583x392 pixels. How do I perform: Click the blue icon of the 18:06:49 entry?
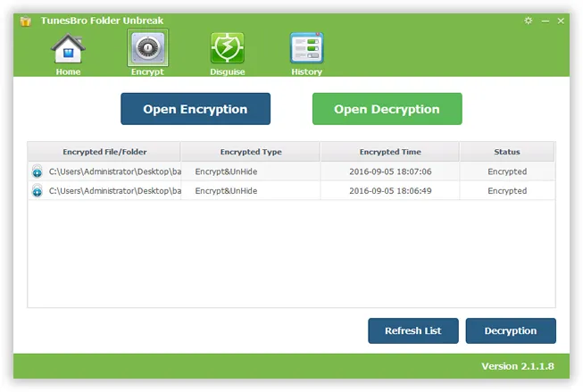click(x=37, y=191)
